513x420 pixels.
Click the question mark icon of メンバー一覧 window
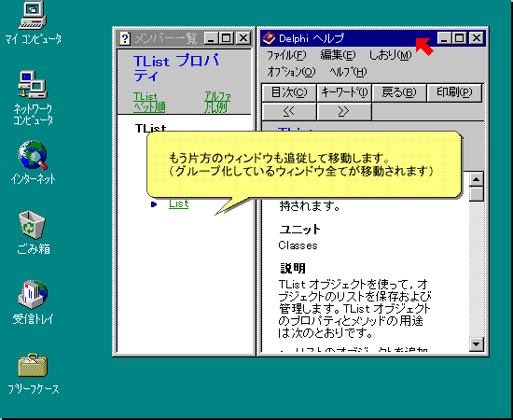[x=125, y=38]
